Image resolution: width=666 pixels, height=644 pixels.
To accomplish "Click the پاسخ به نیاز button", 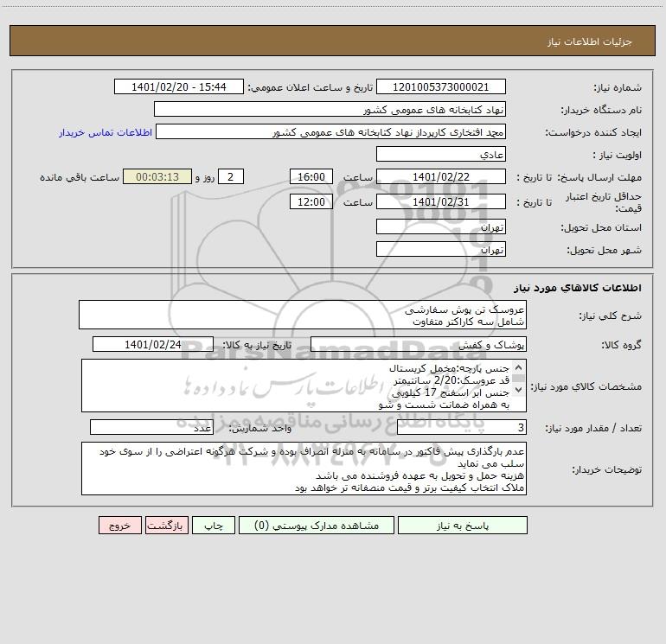I will point(463,526).
